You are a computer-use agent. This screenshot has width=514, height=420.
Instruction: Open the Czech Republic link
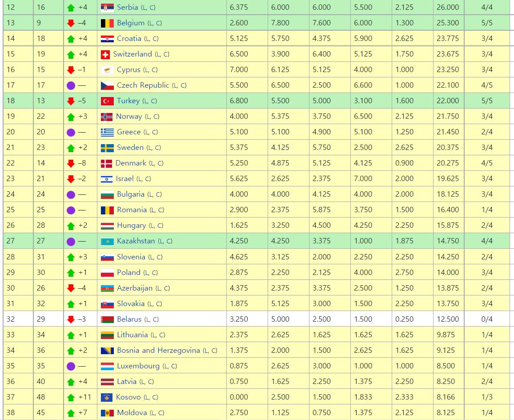pyautogui.click(x=143, y=85)
